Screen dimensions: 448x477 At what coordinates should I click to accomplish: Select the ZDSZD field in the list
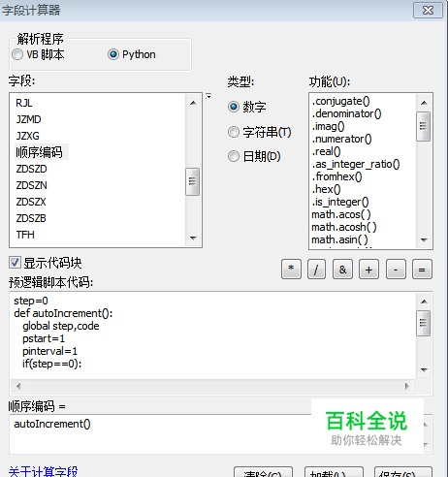[31, 169]
